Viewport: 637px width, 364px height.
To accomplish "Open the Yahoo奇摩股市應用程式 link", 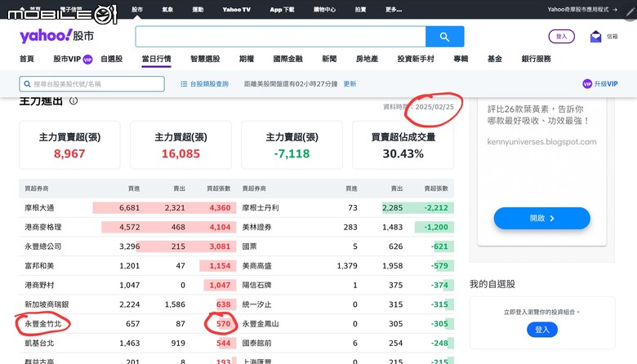I will tap(577, 9).
